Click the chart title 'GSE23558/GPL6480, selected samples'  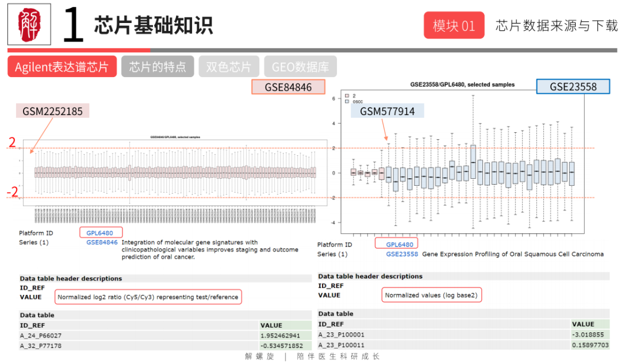pyautogui.click(x=462, y=85)
